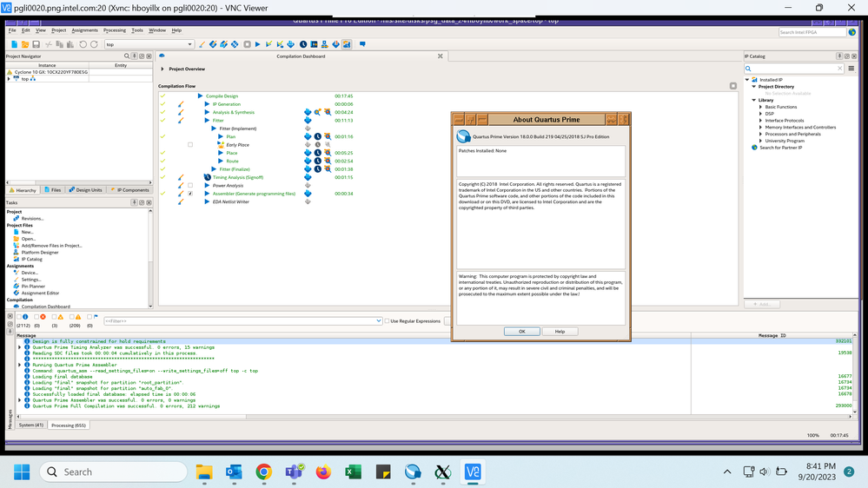Open report icon for Analysis & Synthesis row
The height and width of the screenshot is (488, 868).
click(308, 112)
